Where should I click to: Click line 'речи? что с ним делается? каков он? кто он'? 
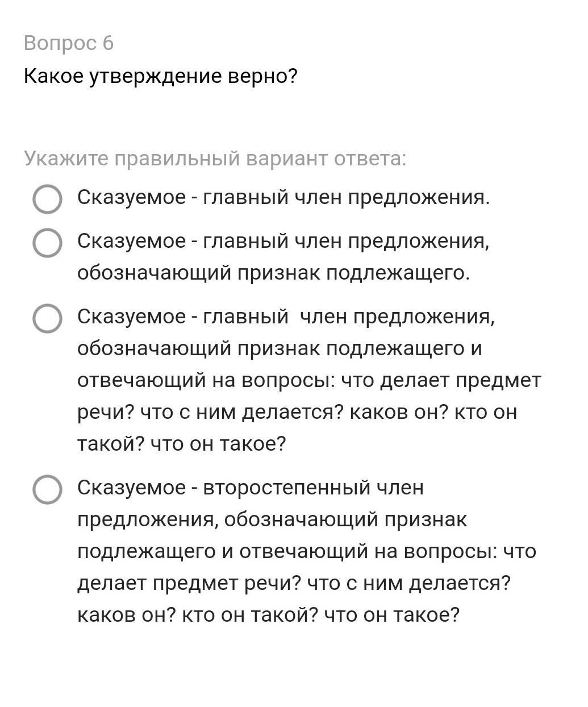click(297, 412)
